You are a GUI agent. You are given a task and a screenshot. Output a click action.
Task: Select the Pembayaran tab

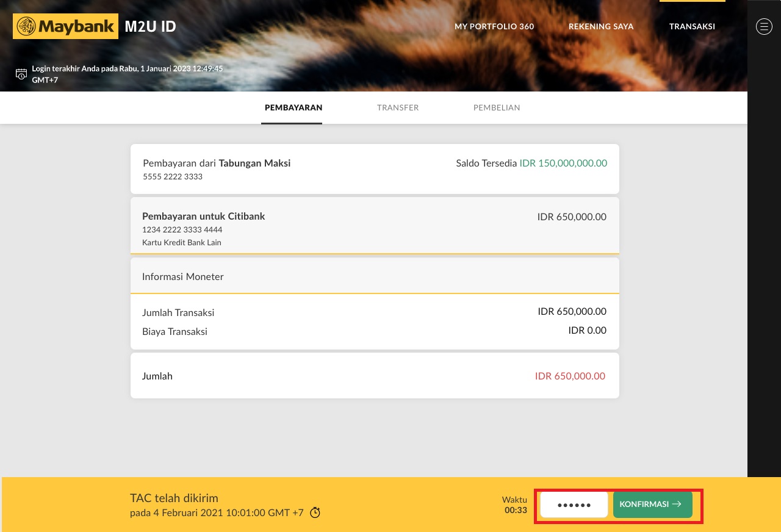coord(293,108)
